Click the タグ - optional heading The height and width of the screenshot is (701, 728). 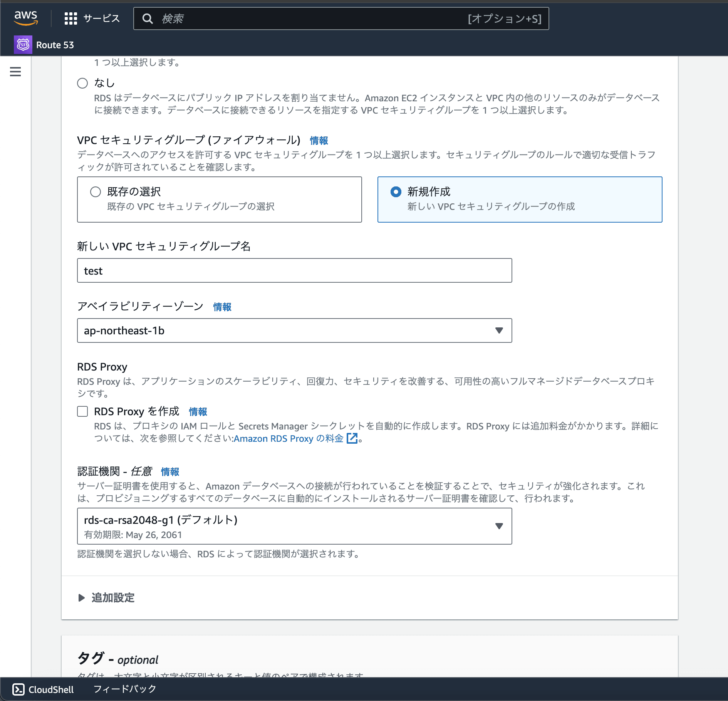[118, 658]
